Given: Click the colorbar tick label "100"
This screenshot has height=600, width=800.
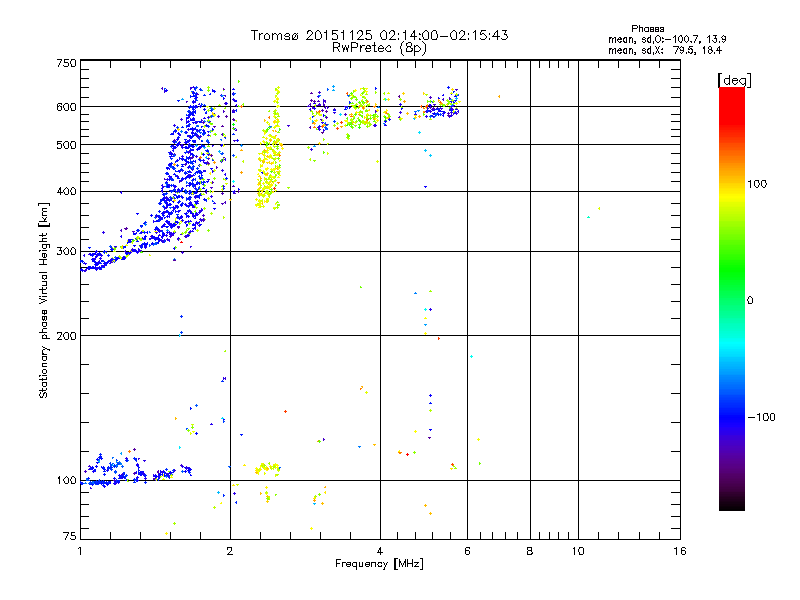Looking at the screenshot, I should (x=757, y=184).
